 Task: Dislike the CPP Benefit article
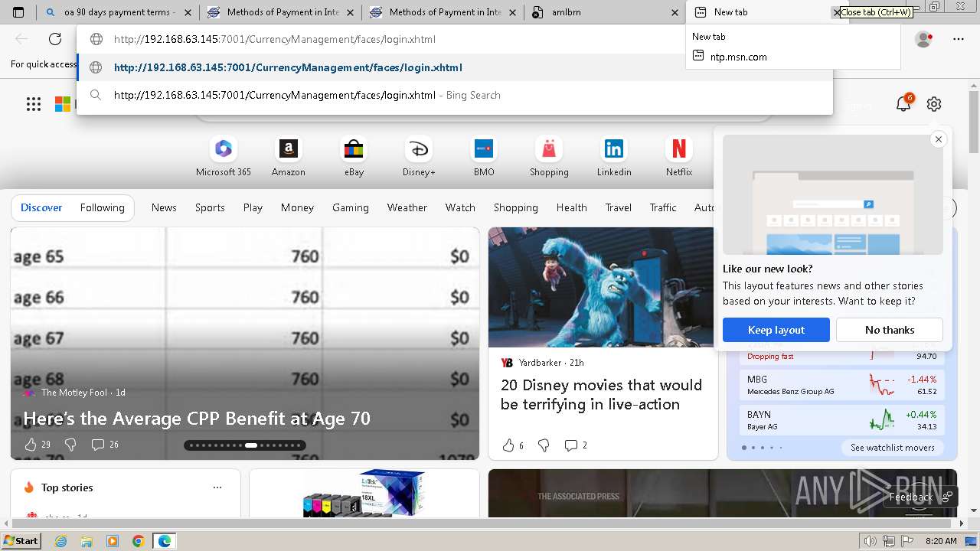[x=70, y=445]
